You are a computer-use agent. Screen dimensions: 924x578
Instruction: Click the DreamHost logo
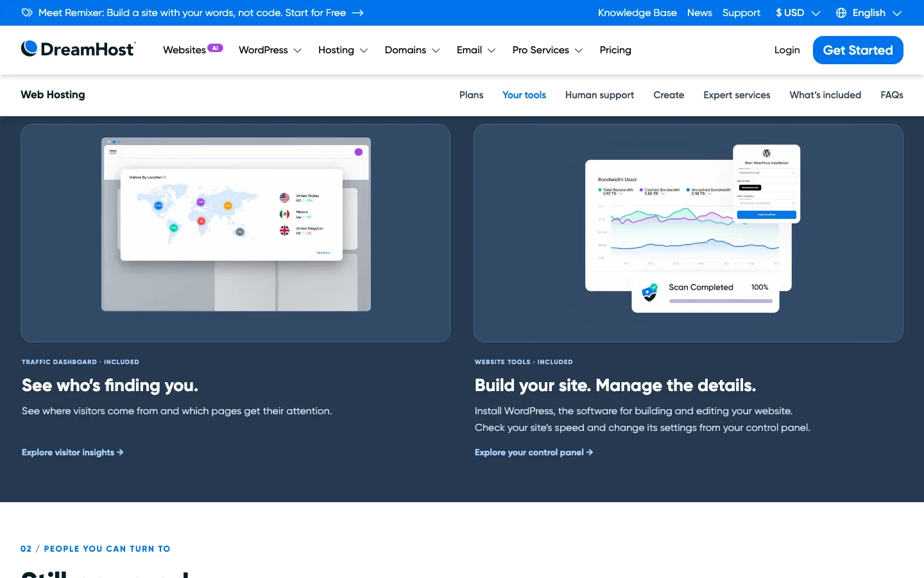78,49
